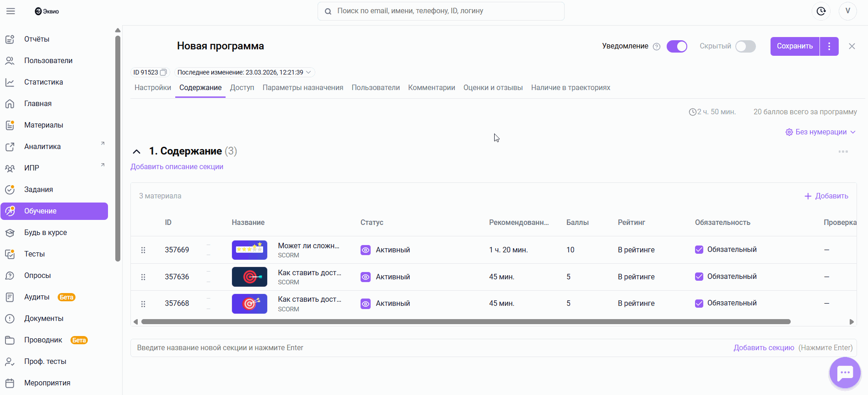This screenshot has height=395, width=868.
Task: Open the chat support bubble
Action: pyautogui.click(x=845, y=373)
